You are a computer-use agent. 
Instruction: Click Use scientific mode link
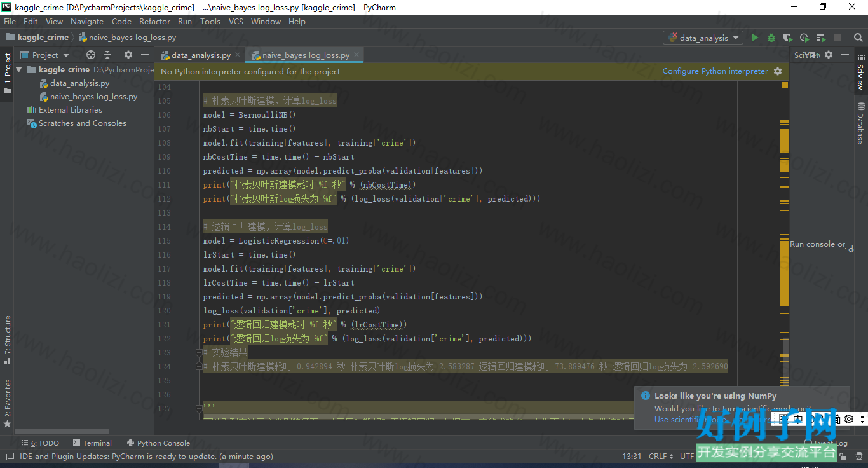689,420
